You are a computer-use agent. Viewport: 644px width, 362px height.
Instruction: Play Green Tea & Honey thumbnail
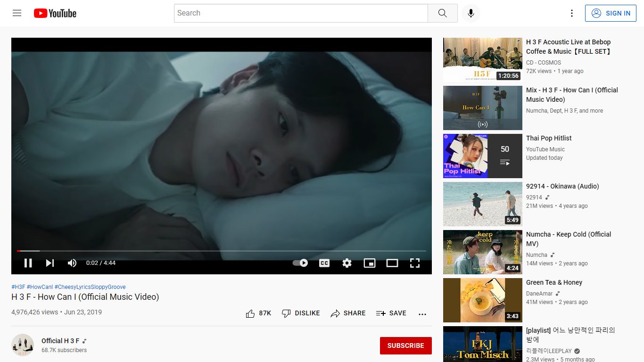coord(483,300)
